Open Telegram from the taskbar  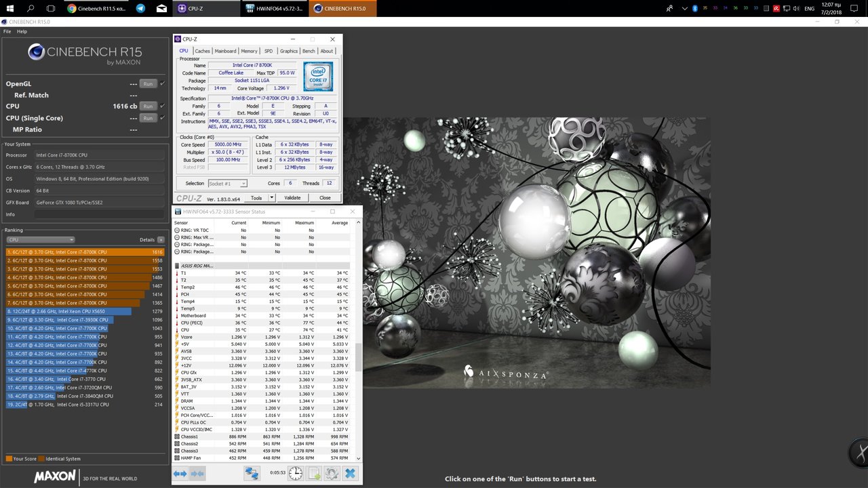click(140, 8)
